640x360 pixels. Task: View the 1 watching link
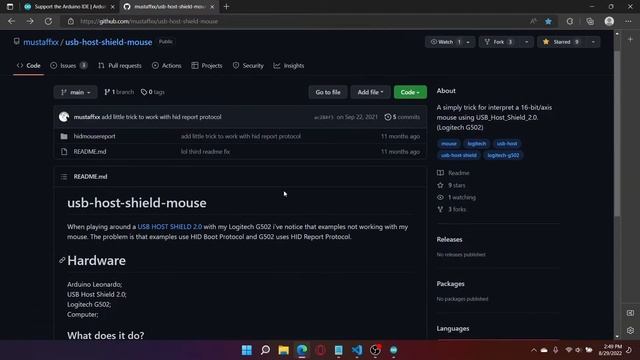coord(456,197)
